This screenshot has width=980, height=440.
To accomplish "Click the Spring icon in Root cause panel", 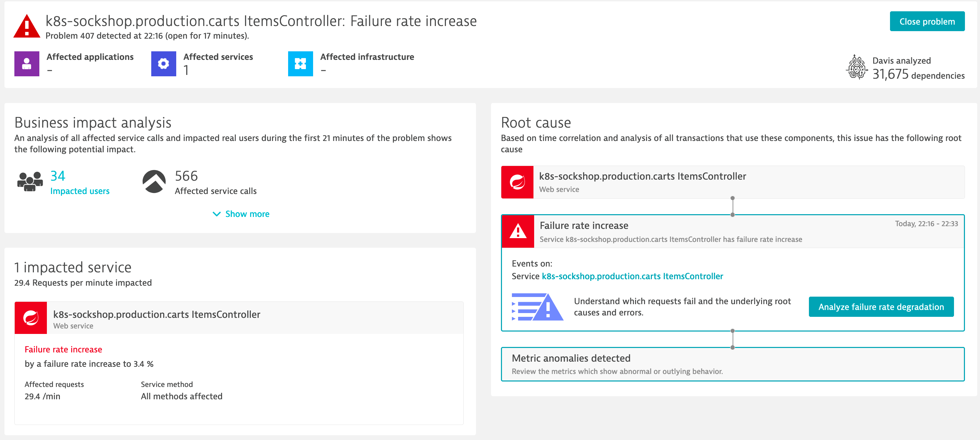I will [517, 182].
